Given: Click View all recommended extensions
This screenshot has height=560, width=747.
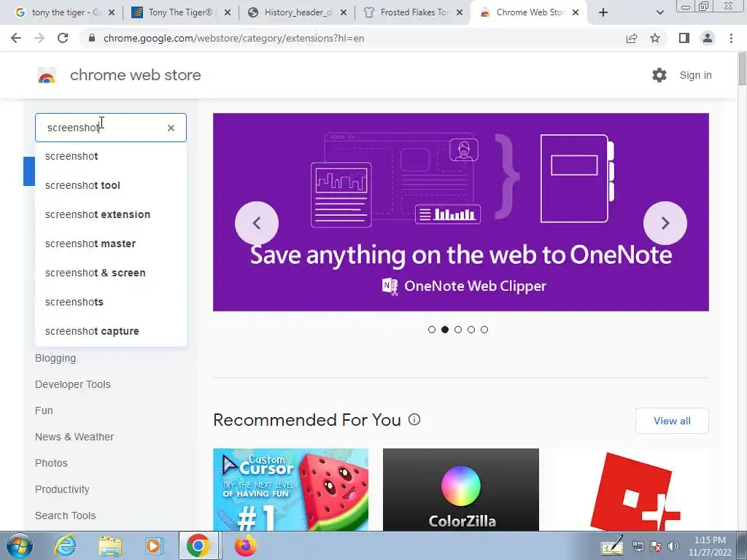Looking at the screenshot, I should pyautogui.click(x=672, y=421).
